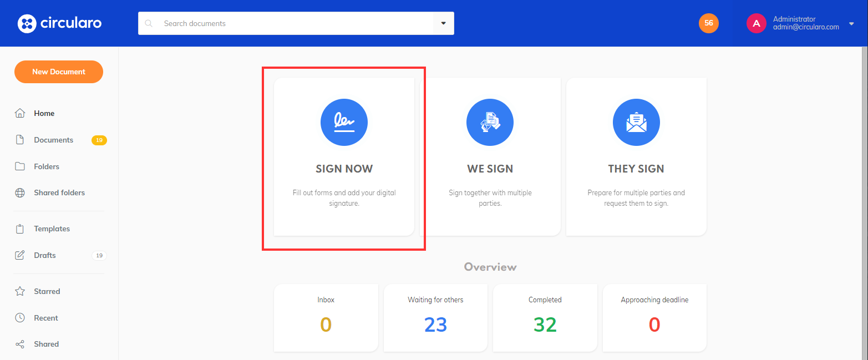Image resolution: width=868 pixels, height=360 pixels.
Task: Open Folders via the folder icon
Action: click(x=20, y=166)
